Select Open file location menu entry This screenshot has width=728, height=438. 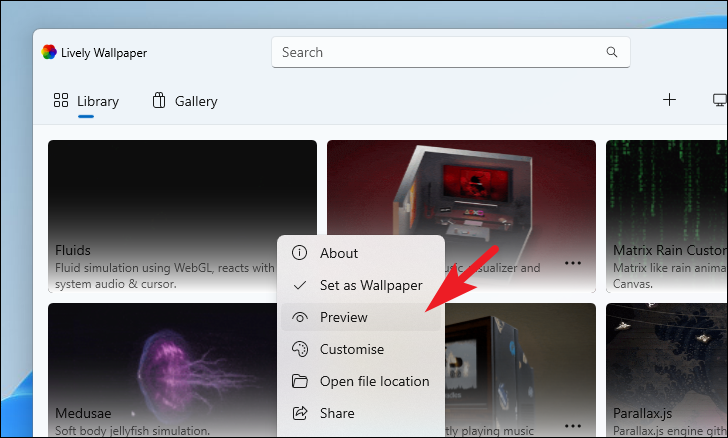[361, 381]
